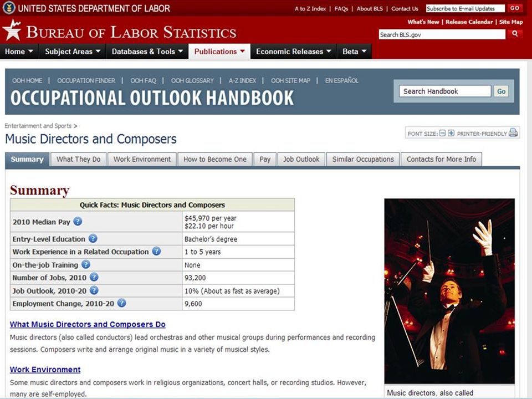
Task: Click the $45,970 per year value
Action: click(x=211, y=218)
